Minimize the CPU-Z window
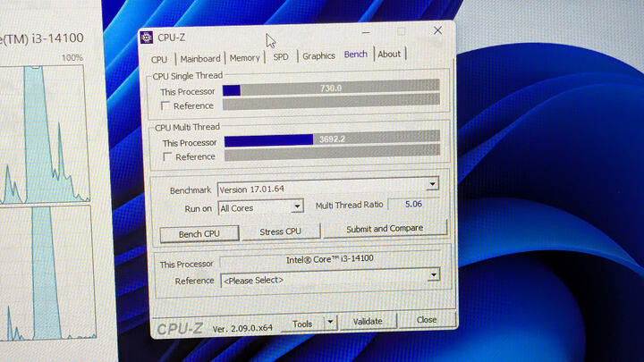Viewport: 644px width, 362px height. point(366,32)
